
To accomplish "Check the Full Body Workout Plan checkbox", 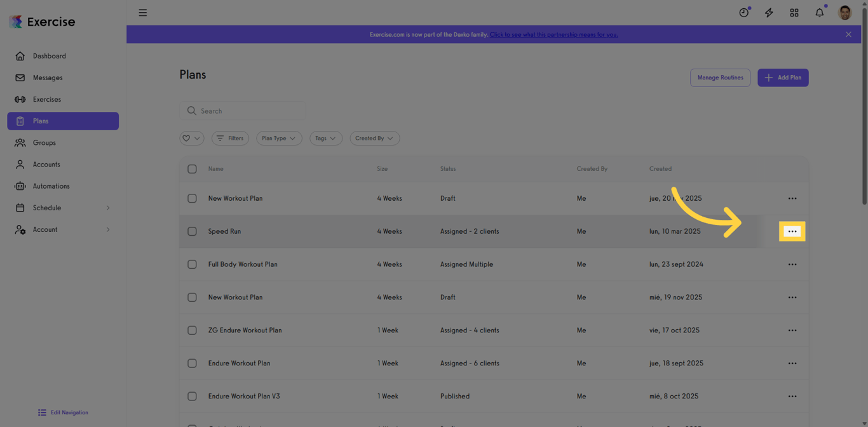I will tap(192, 264).
